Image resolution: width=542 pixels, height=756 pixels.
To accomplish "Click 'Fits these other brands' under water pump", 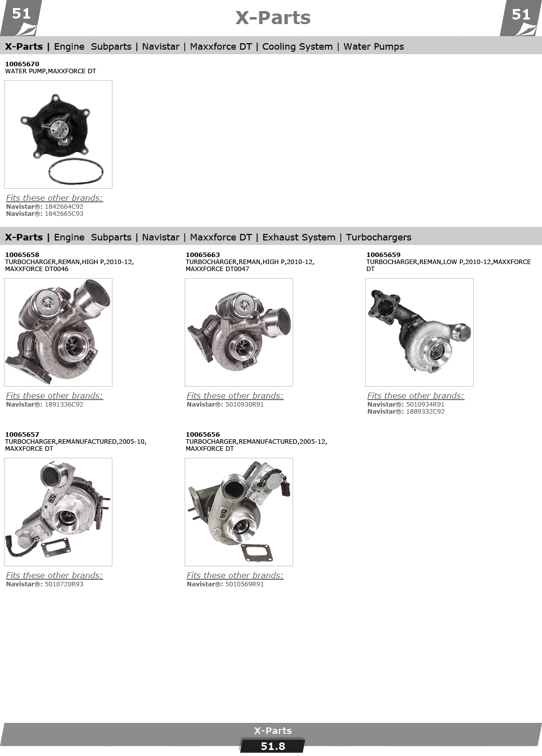I will [54, 198].
